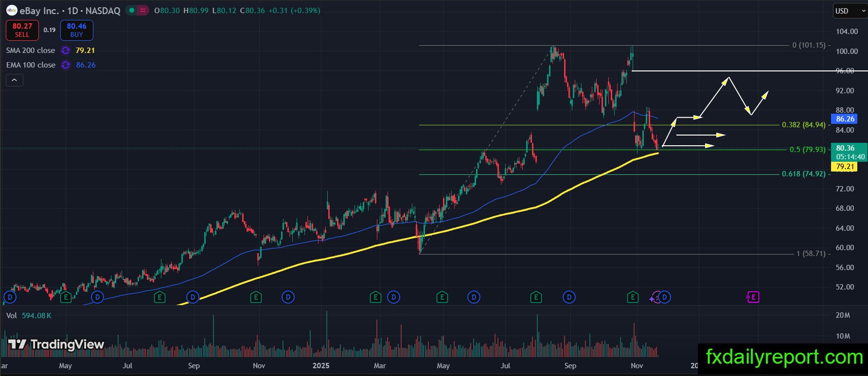The image size is (868, 376).
Task: Click the Fibonacci label 0 (101.15)
Action: tap(809, 45)
